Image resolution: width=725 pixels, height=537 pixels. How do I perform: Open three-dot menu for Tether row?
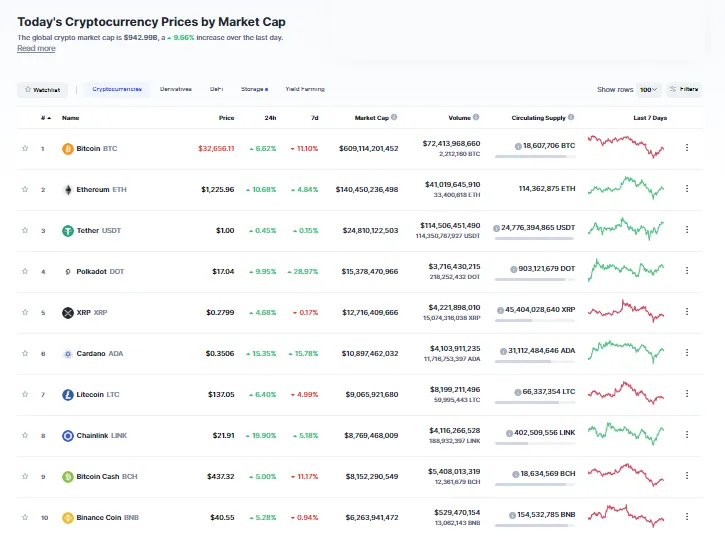[687, 229]
